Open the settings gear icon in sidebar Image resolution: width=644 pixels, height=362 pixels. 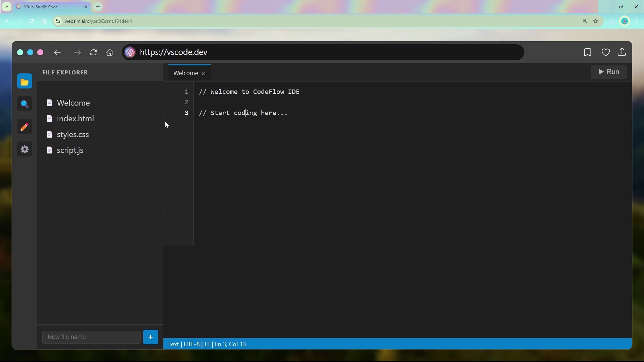(x=24, y=149)
